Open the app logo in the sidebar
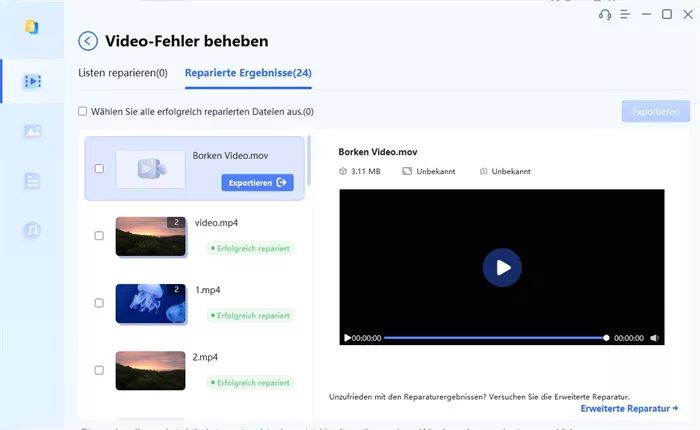Screen dimensions: 700x430 pos(31,27)
